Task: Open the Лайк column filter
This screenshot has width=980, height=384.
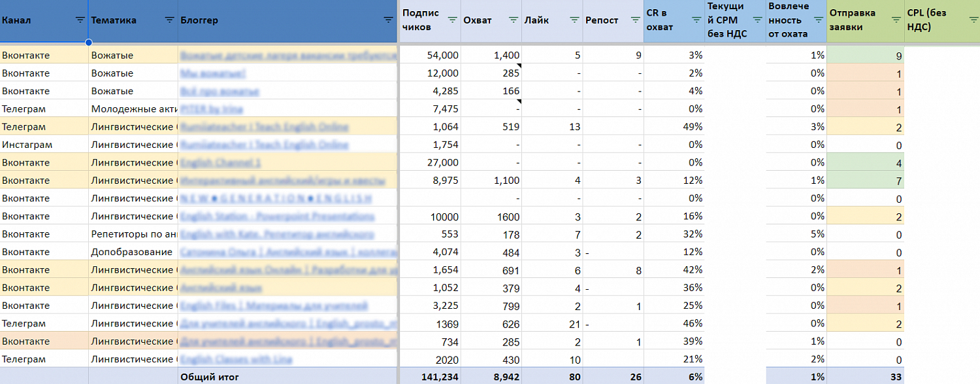Action: pyautogui.click(x=574, y=20)
